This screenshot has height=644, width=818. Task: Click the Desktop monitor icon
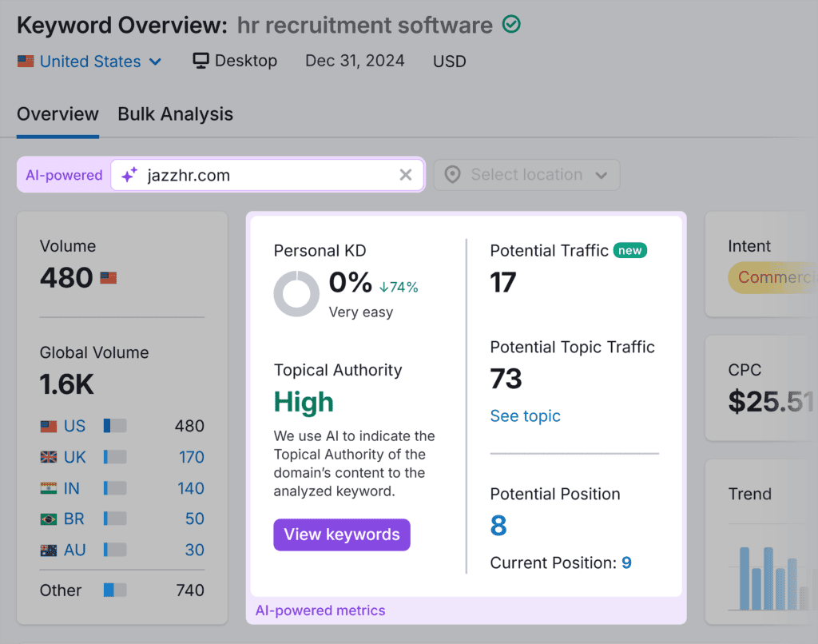coord(201,62)
